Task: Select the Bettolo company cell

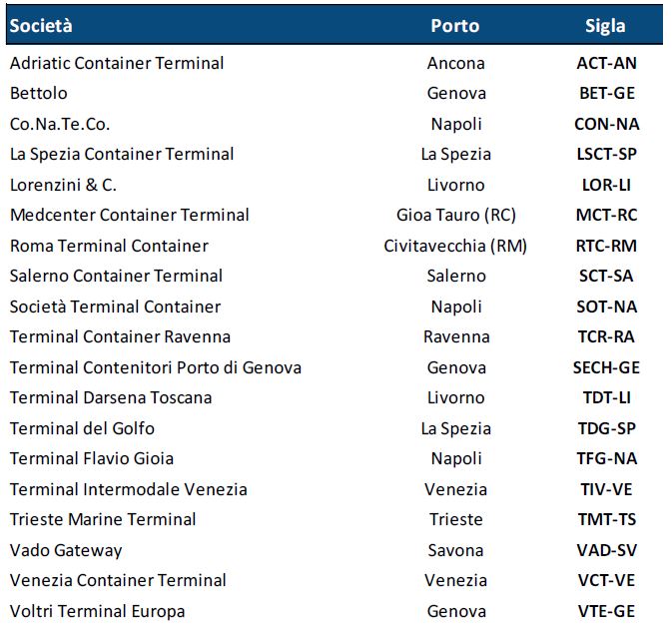Action: 39,93
